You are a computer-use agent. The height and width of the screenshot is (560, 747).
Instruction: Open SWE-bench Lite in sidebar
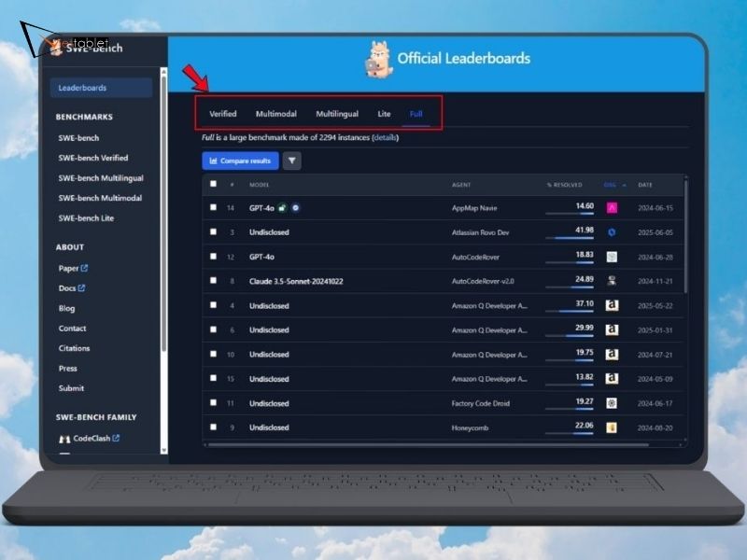coord(86,218)
